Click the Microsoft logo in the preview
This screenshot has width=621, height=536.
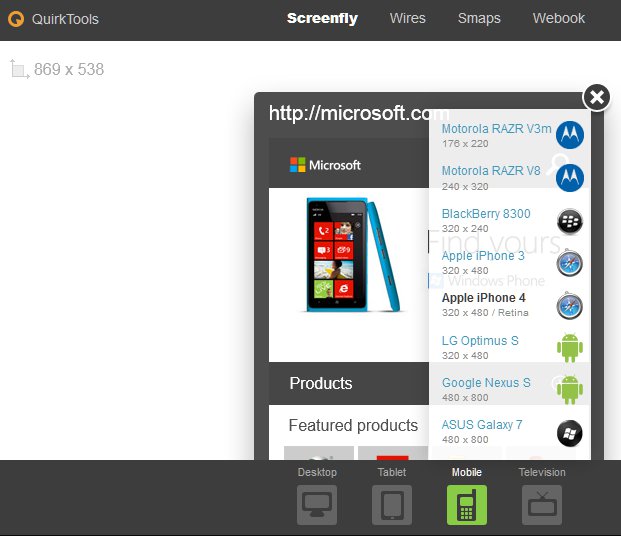click(325, 165)
